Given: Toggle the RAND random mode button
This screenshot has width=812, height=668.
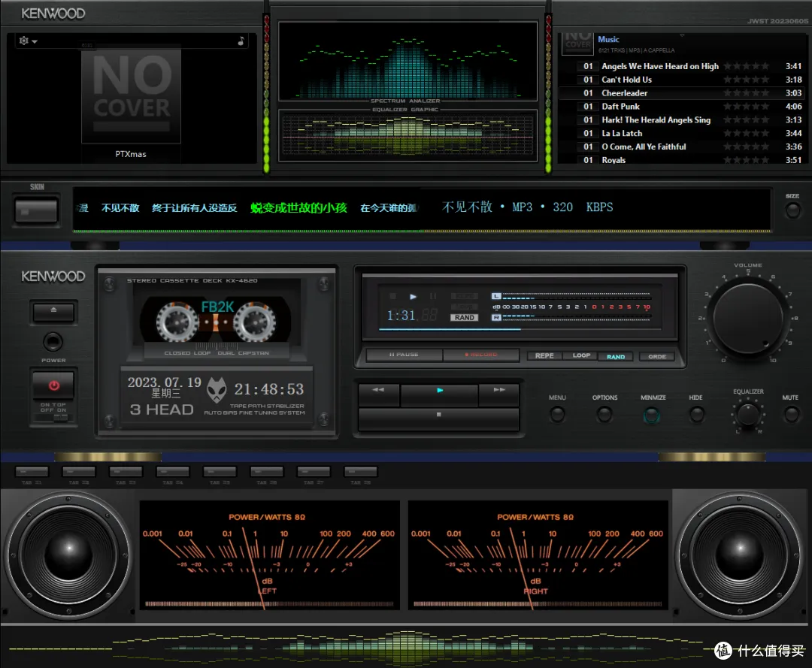Looking at the screenshot, I should pos(616,356).
